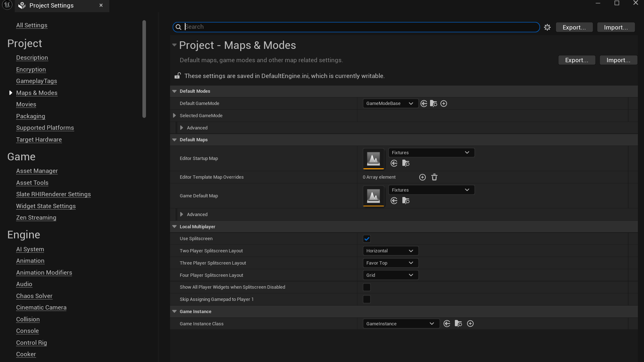Image resolution: width=644 pixels, height=362 pixels.
Task: Click the unlock padlock icon for DefaultEngine.ini
Action: click(x=177, y=75)
